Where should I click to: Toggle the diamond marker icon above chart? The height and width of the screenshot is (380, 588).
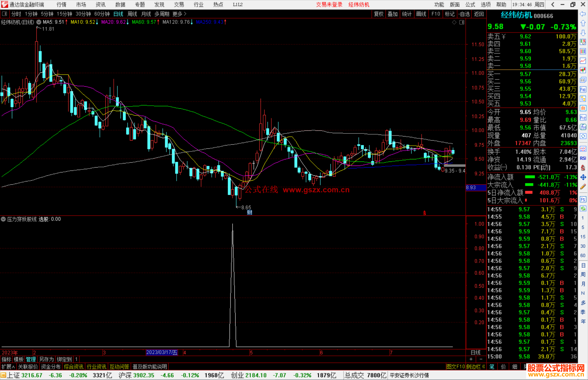(x=454, y=22)
